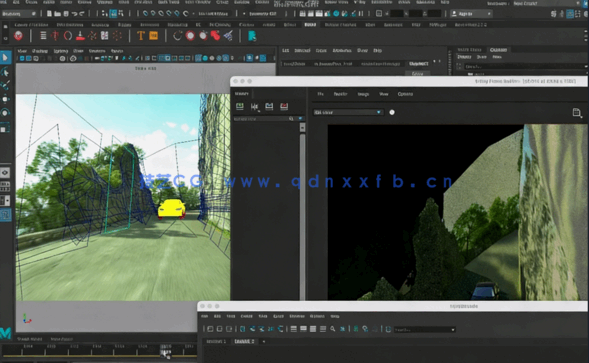This screenshot has height=363, width=589.
Task: Click the yellow car in the viewport
Action: click(x=171, y=208)
